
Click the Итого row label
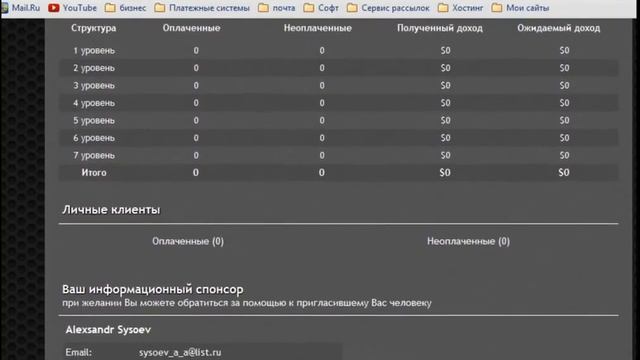(x=94, y=173)
